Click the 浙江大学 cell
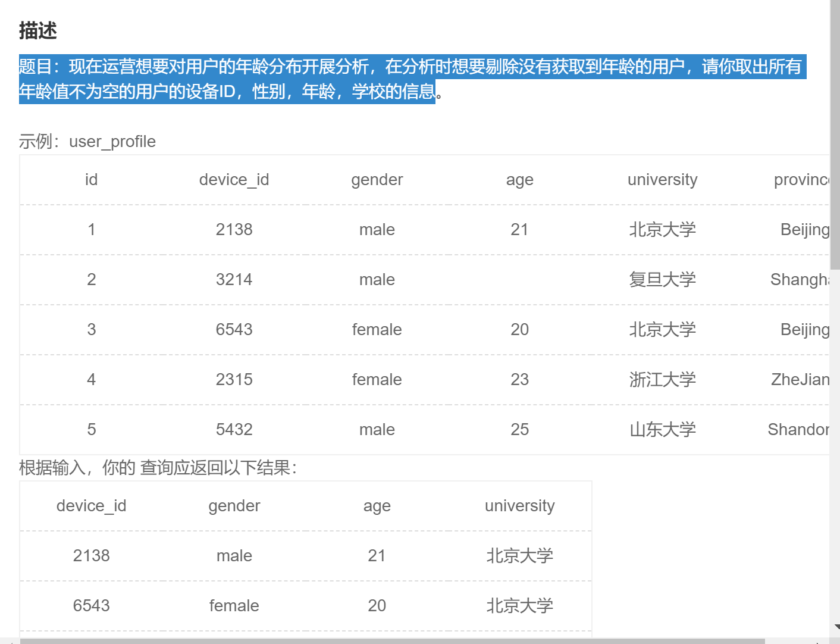The image size is (840, 644). point(662,380)
